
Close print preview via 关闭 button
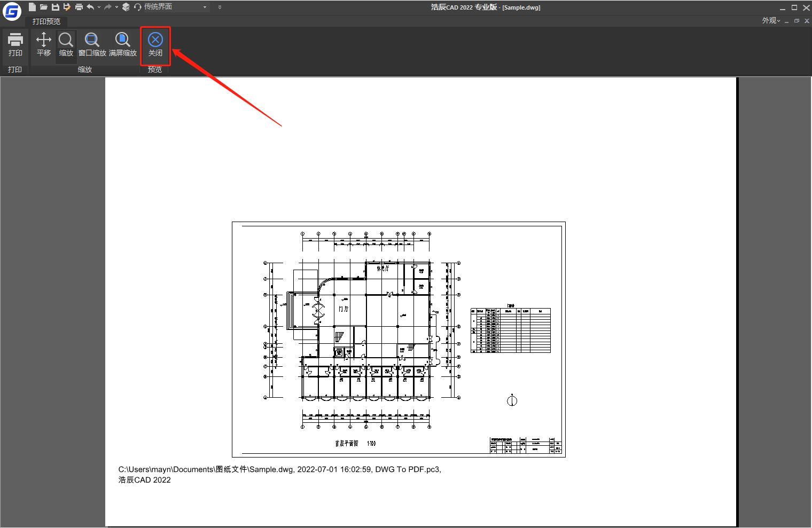[x=155, y=45]
